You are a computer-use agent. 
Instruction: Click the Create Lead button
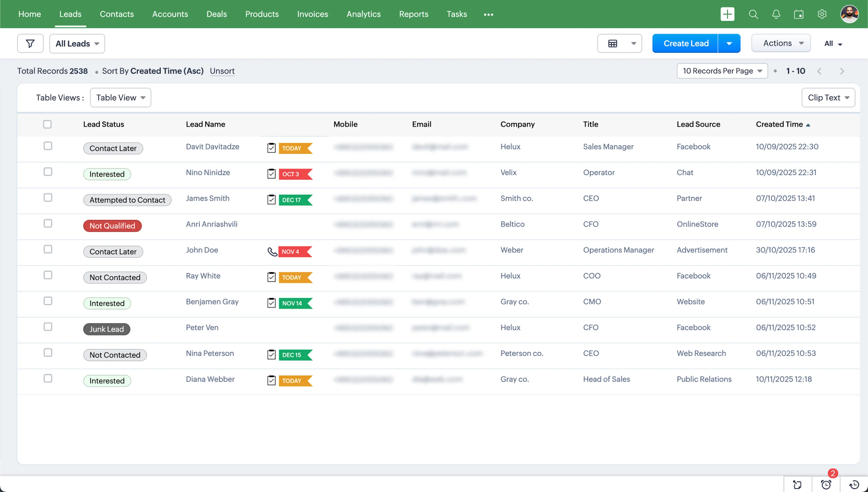click(686, 43)
